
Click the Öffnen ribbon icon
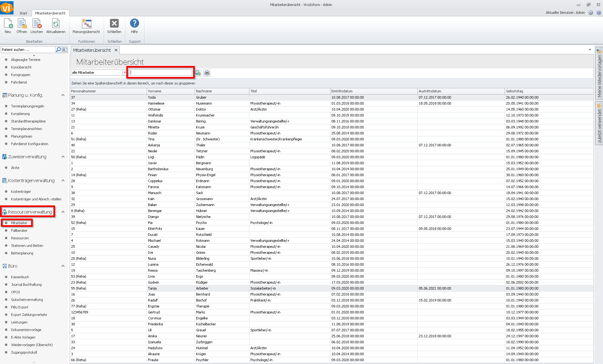click(22, 24)
